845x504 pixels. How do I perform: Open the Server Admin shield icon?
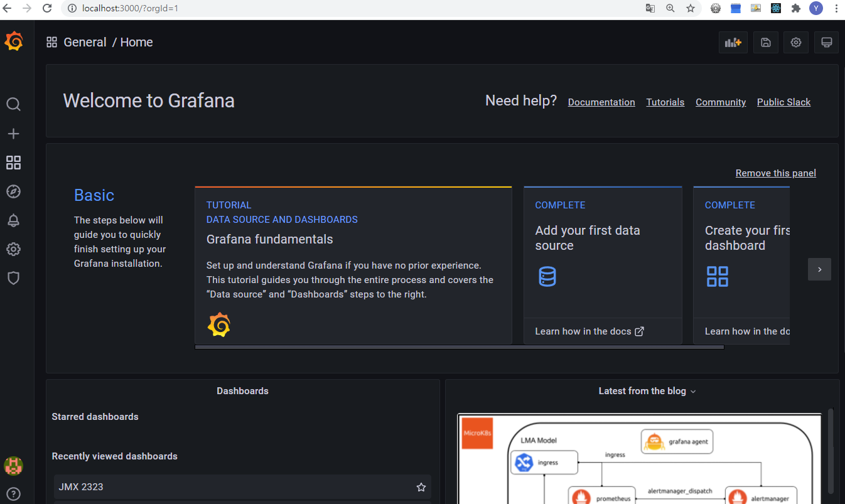[x=13, y=278]
